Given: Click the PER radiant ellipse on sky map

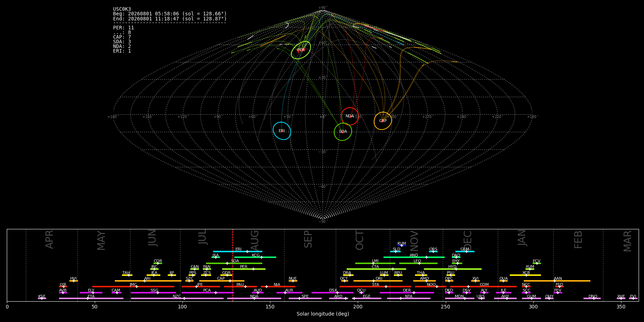Looking at the screenshot, I should 301,50.
